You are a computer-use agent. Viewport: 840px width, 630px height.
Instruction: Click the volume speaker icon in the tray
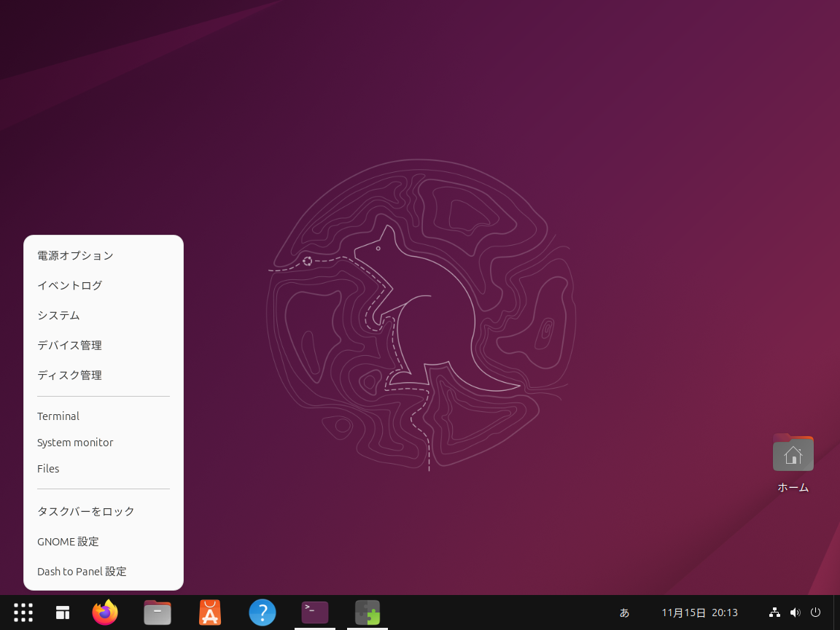coord(795,612)
